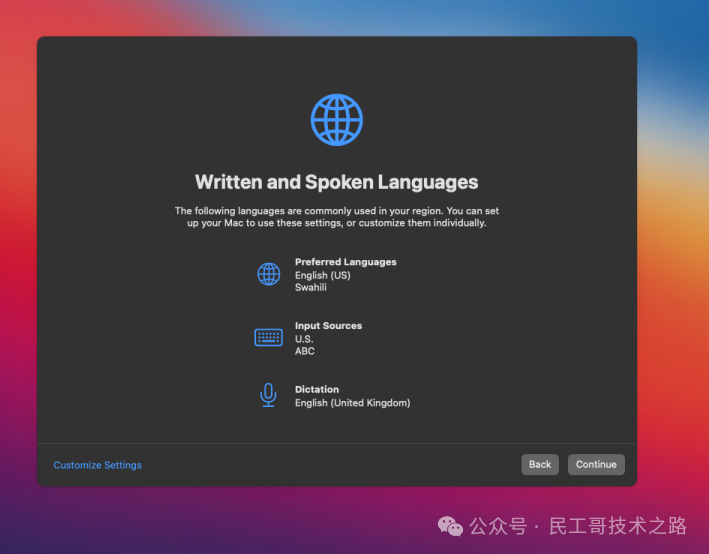
Task: Click the ABC input source entry
Action: [x=305, y=351]
